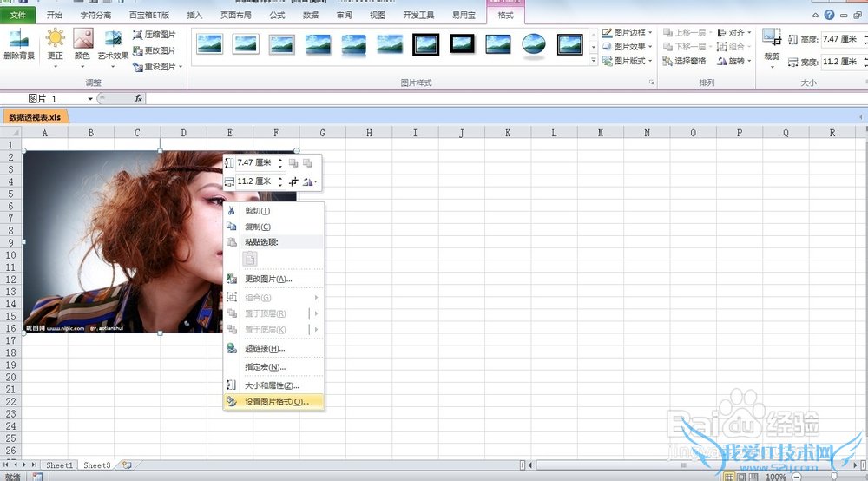Click Compress Pictures (压缩图片)
The image size is (868, 481).
point(154,35)
